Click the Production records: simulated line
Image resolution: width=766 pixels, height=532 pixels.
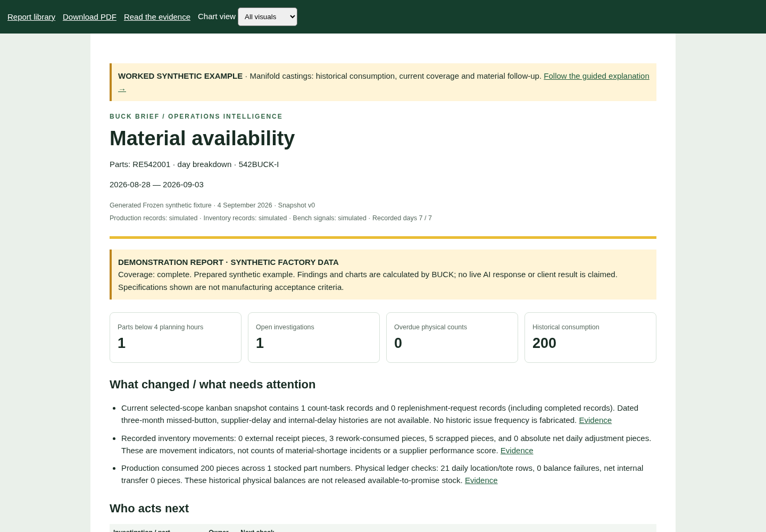pos(271,218)
